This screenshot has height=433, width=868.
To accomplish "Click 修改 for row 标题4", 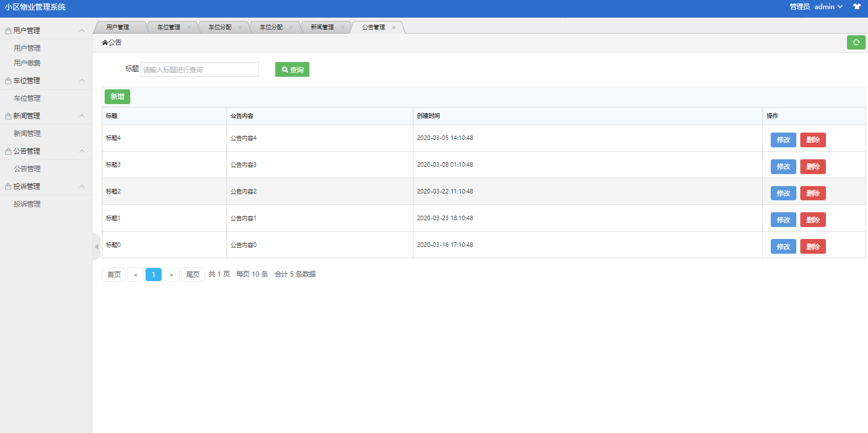I will tap(783, 140).
